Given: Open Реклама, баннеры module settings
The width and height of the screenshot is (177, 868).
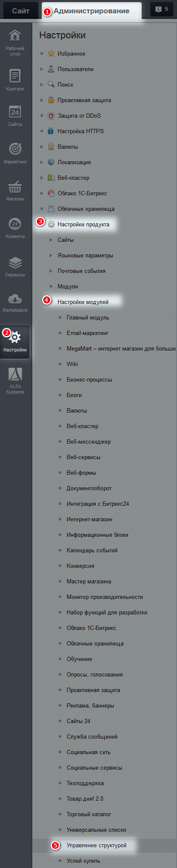Looking at the screenshot, I should [x=90, y=705].
